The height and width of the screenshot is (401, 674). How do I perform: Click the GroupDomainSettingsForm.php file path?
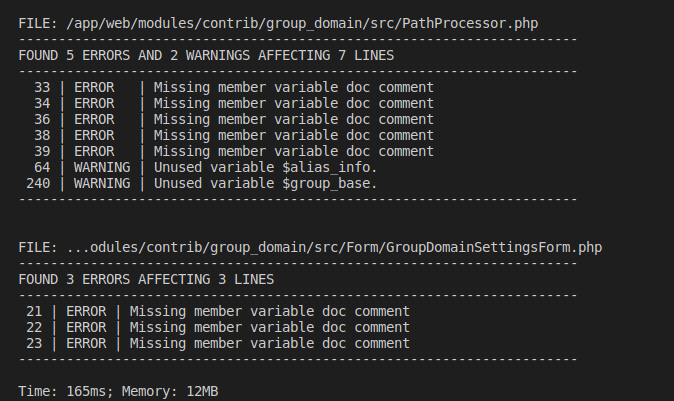click(334, 247)
